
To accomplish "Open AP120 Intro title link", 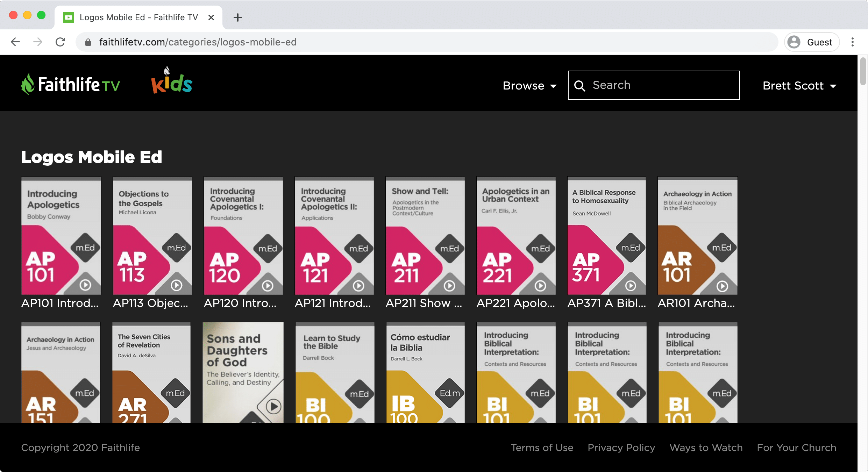I will click(240, 303).
